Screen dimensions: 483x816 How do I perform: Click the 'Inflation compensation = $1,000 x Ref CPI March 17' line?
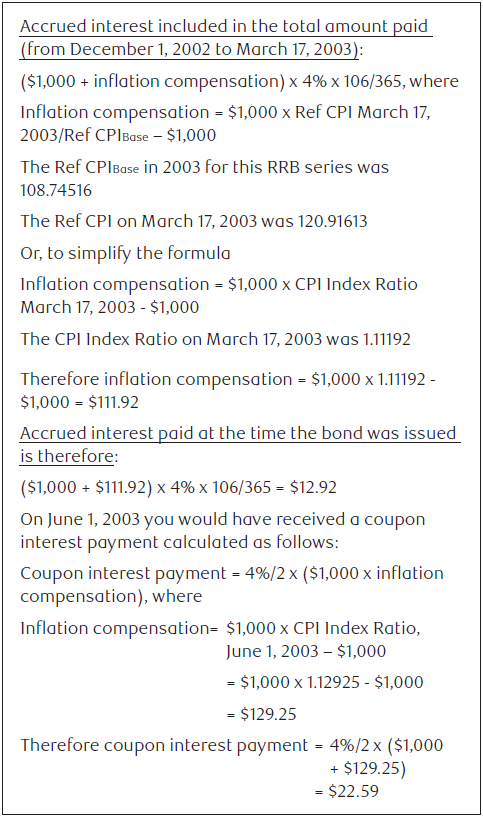(x=225, y=112)
